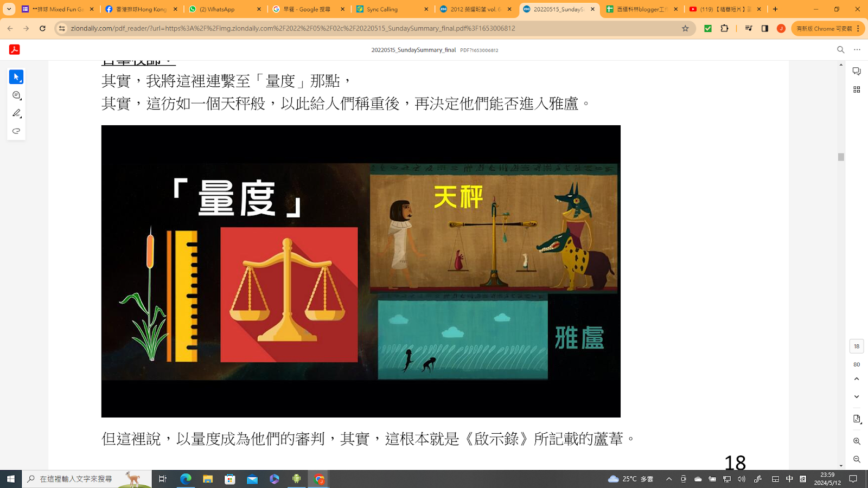Open Task View on the taskbar

[x=163, y=479]
